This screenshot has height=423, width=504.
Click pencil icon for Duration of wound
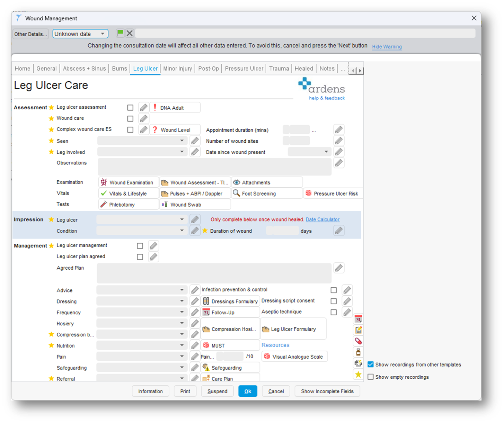point(339,231)
